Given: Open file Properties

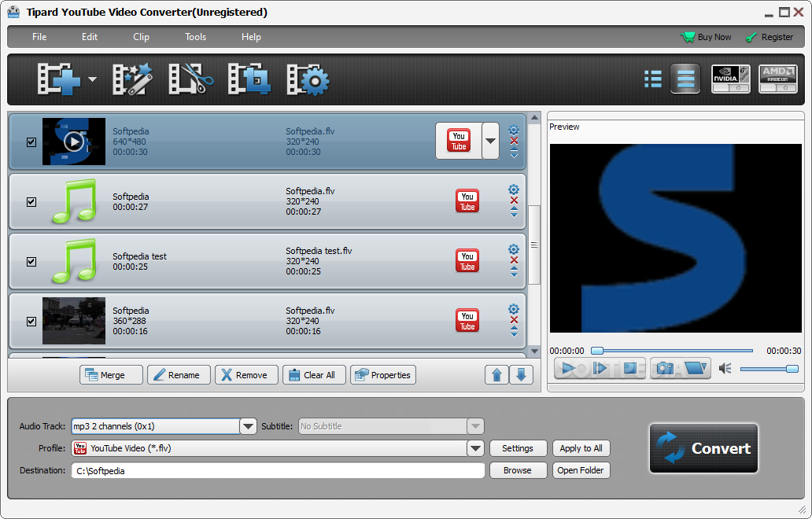Looking at the screenshot, I should pyautogui.click(x=383, y=374).
